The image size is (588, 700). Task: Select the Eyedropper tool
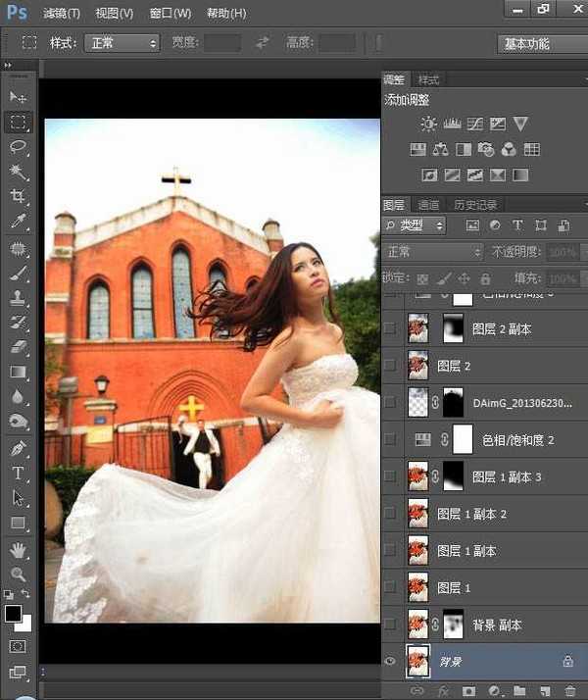(19, 223)
